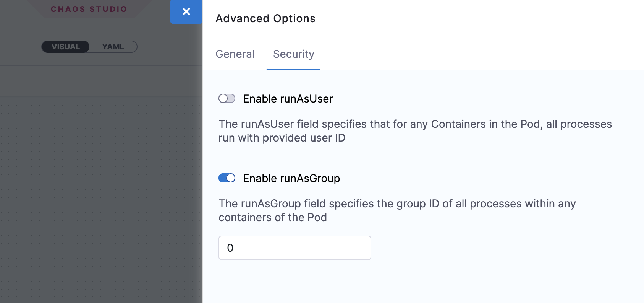Click the grey knob on runAsUser toggle
The width and height of the screenshot is (644, 303).
[223, 99]
